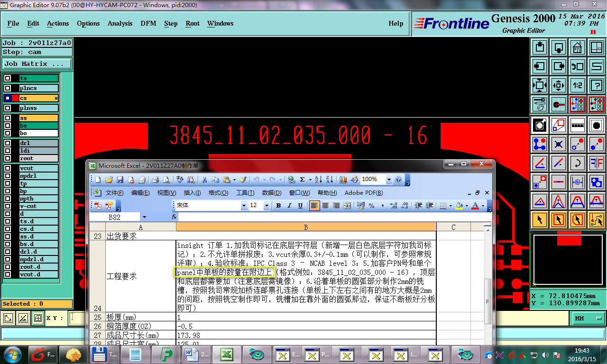
Task: Click the question mark help tool icon
Action: 596,85
